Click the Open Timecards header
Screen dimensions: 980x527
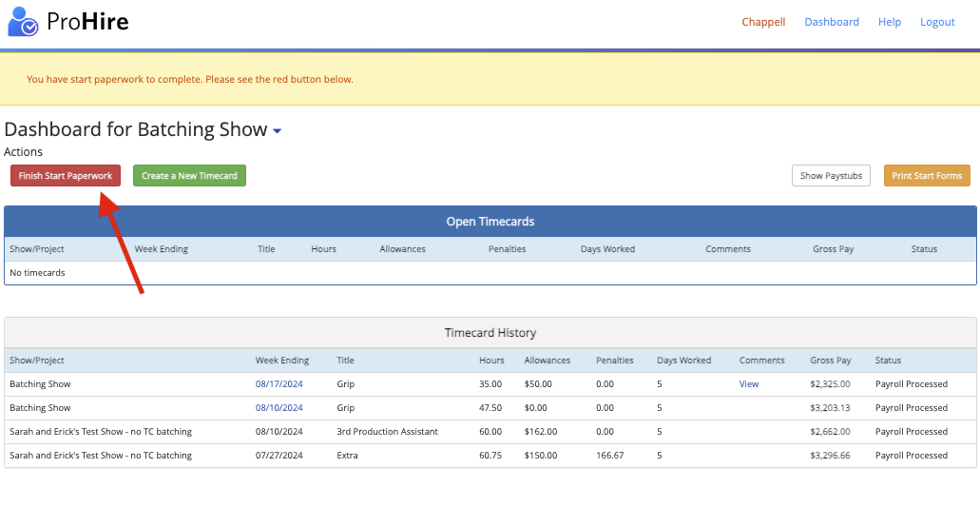490,222
